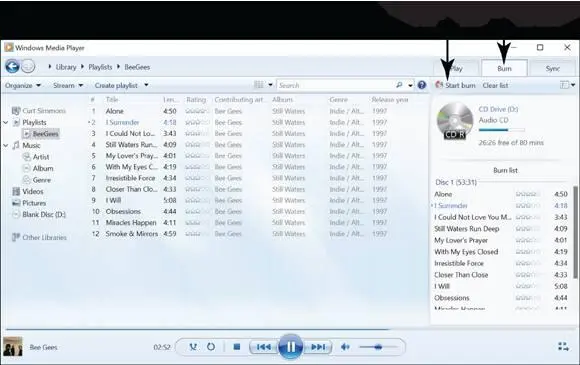Click Clear list in burn pane

coord(495,85)
